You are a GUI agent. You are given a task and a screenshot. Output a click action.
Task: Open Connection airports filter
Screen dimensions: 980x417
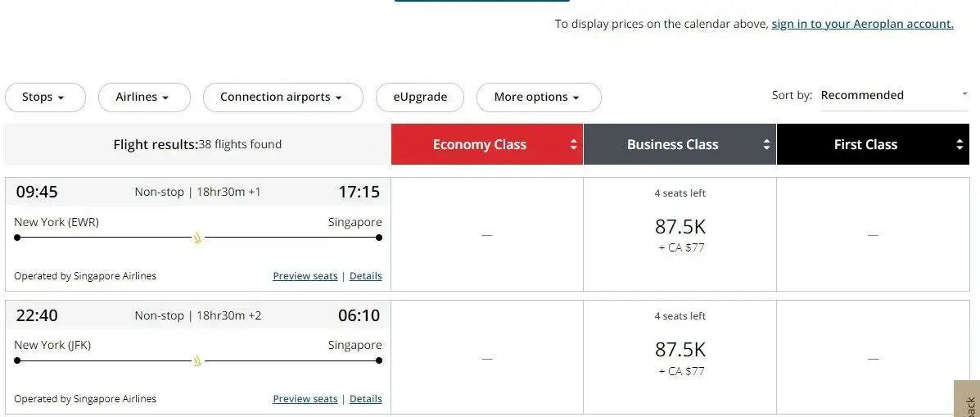(282, 97)
